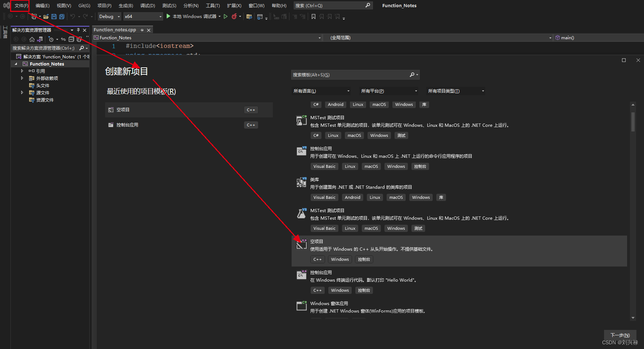Select the C++ 控制台应用 Hello World template
Image resolution: width=644 pixels, height=349 pixels.
(459, 282)
